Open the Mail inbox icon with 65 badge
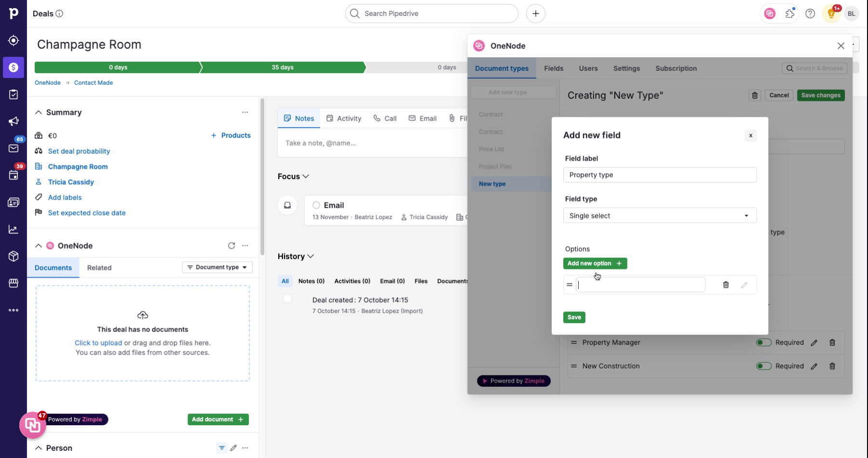The width and height of the screenshot is (868, 458). pos(14,148)
